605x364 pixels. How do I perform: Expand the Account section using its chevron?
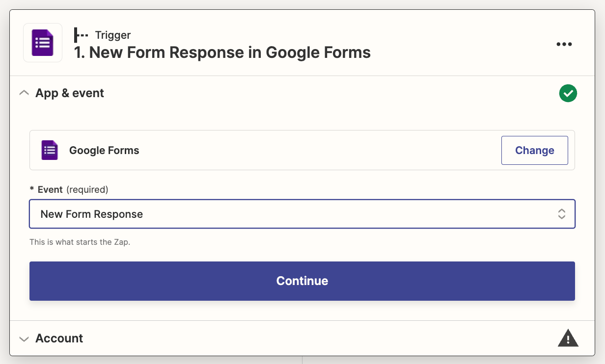pyautogui.click(x=24, y=338)
